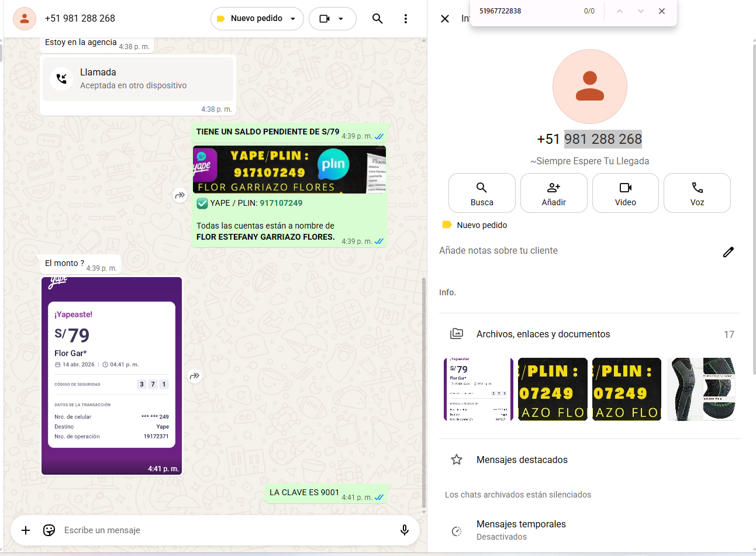Go to next find result arrow
Screen dimensions: 756x556
point(640,11)
